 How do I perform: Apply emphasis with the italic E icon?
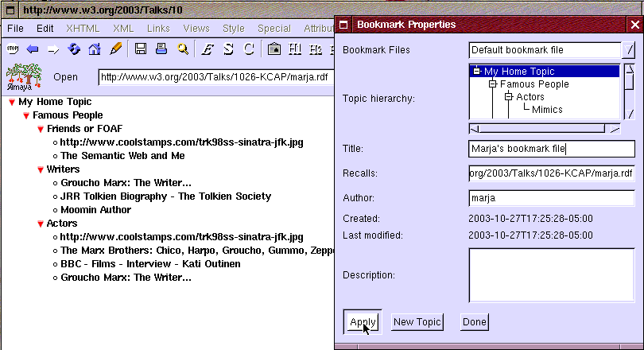tap(207, 49)
